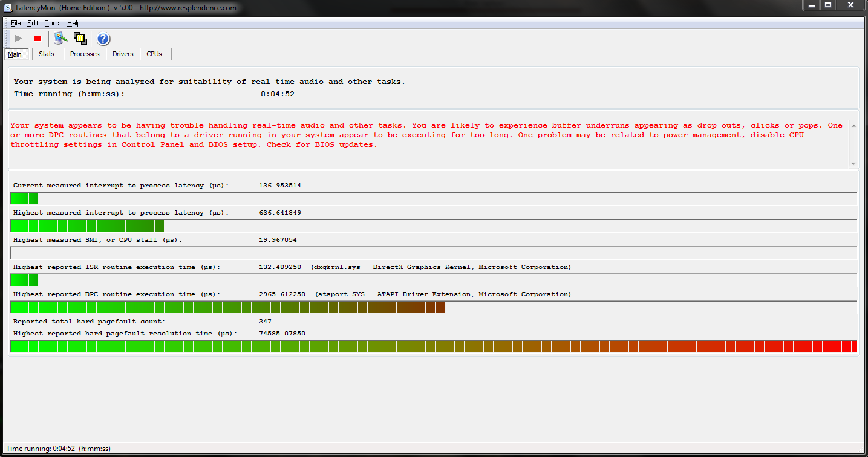Click the magnifier analysis toolbar icon
The width and height of the screenshot is (868, 457).
point(60,39)
